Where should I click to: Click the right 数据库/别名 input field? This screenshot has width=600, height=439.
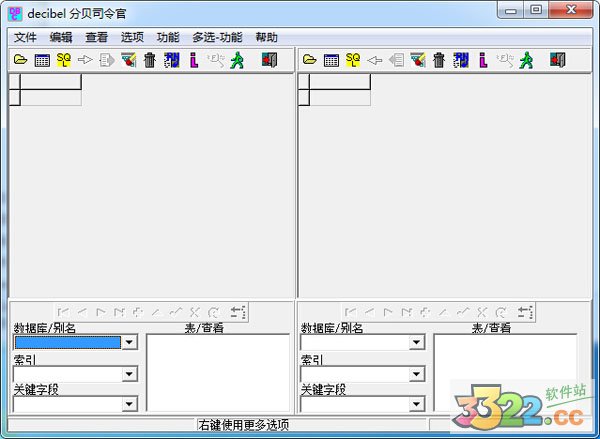click(x=355, y=342)
